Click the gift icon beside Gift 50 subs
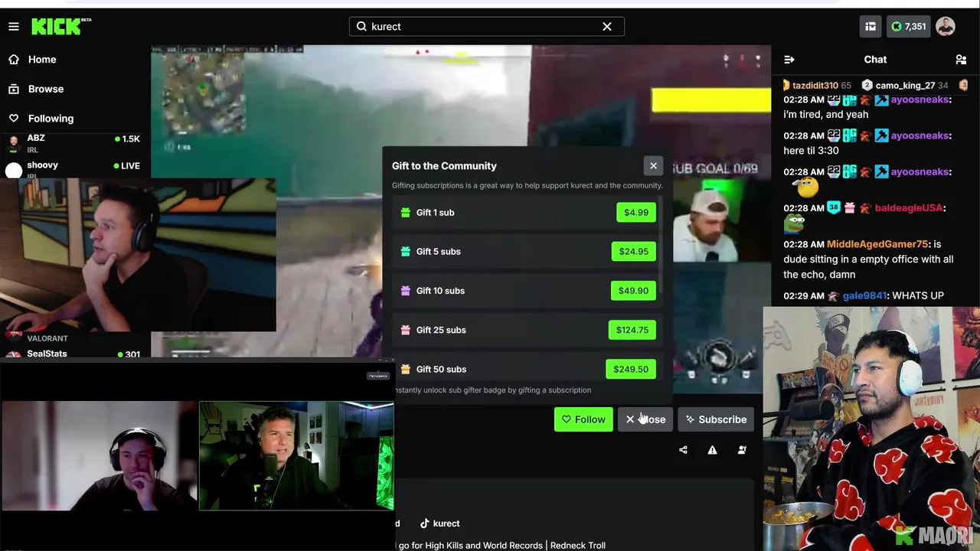 click(x=406, y=370)
